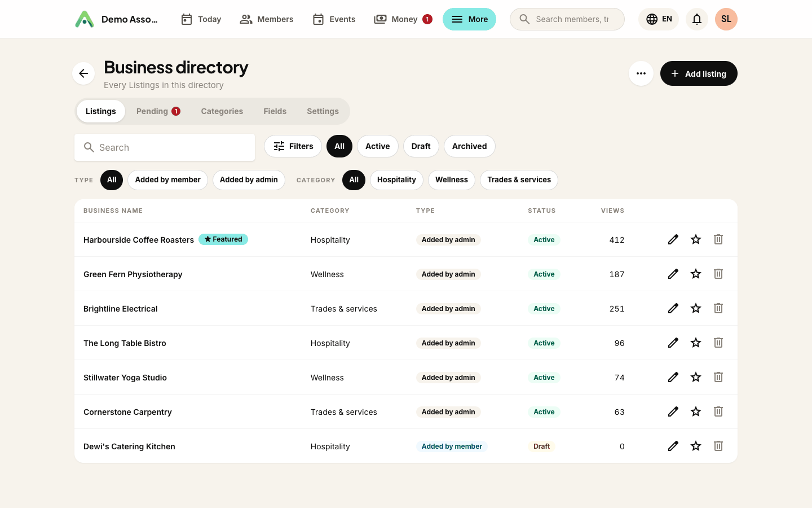812x508 pixels.
Task: Click the Added by member type badge
Action: click(x=452, y=446)
